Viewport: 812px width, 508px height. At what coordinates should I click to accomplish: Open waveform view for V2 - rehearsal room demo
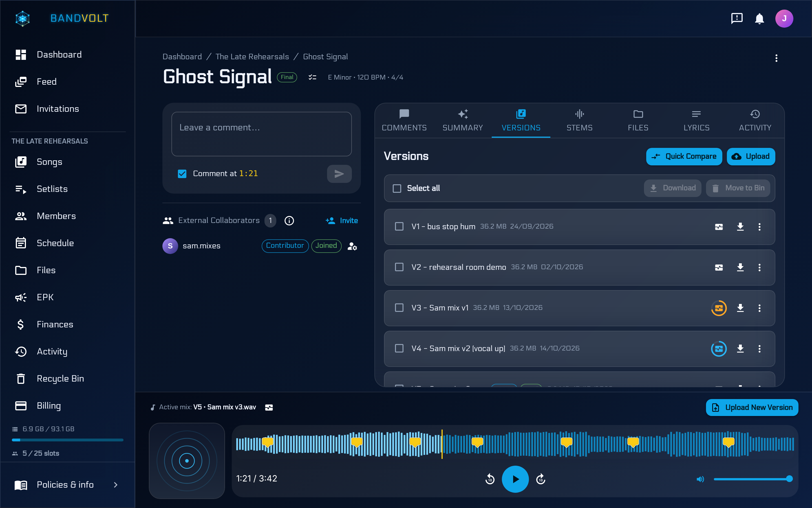[719, 268]
